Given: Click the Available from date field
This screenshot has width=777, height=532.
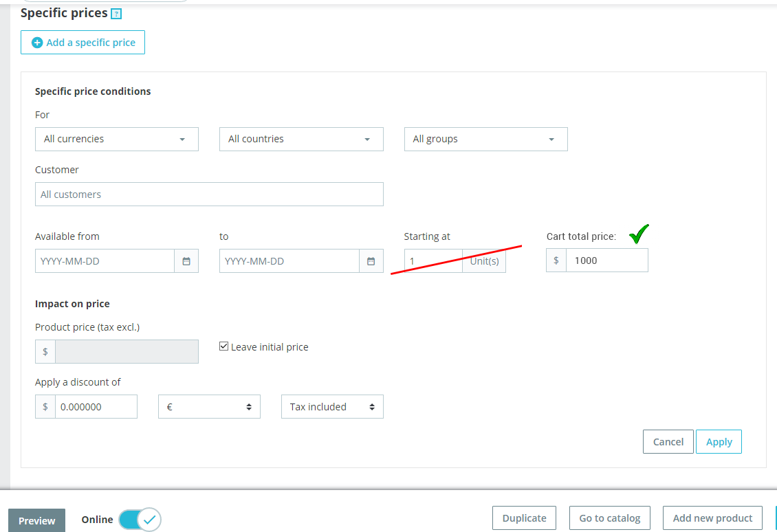Looking at the screenshot, I should point(105,261).
